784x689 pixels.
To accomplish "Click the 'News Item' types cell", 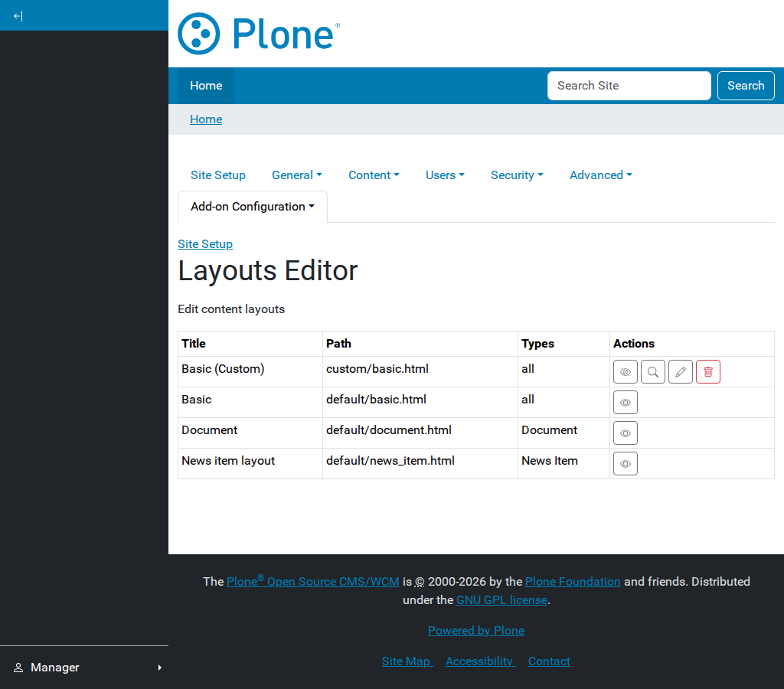I will [563, 463].
